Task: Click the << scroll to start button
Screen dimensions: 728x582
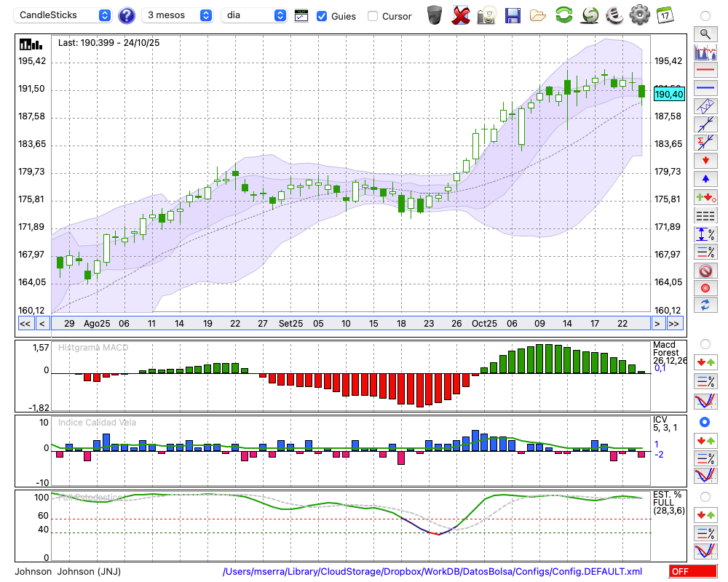Action: (25, 324)
